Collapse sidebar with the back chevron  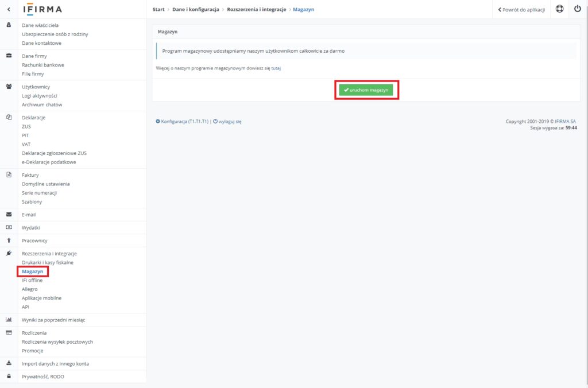9,10
